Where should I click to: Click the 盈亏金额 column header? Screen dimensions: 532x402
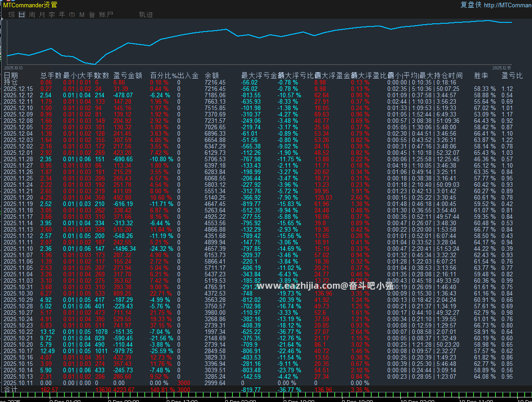(127, 75)
